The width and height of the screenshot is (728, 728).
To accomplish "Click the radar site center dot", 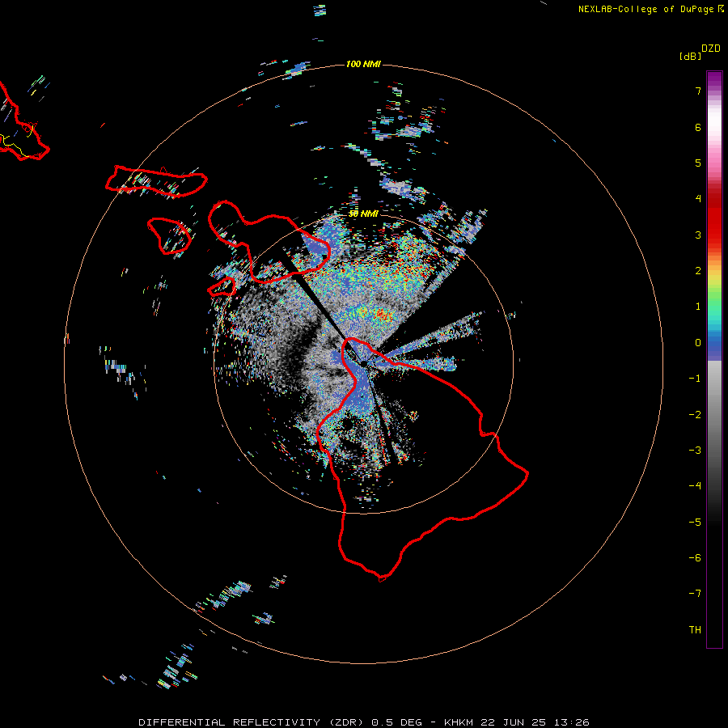I will (363, 363).
